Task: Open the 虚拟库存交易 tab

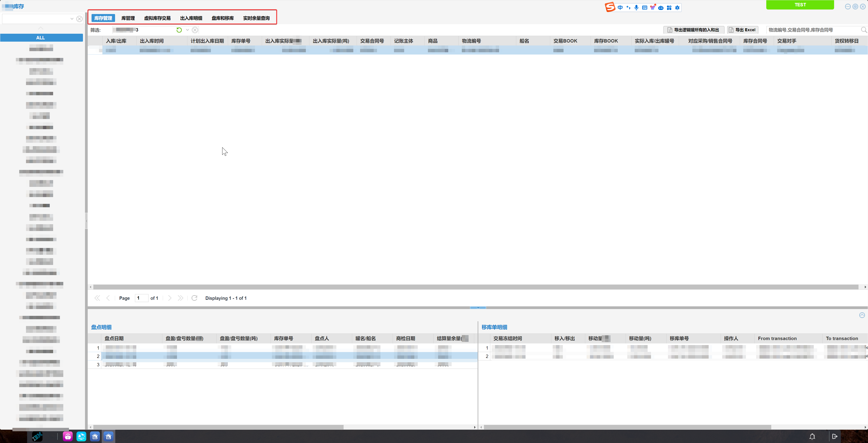Action: tap(157, 18)
